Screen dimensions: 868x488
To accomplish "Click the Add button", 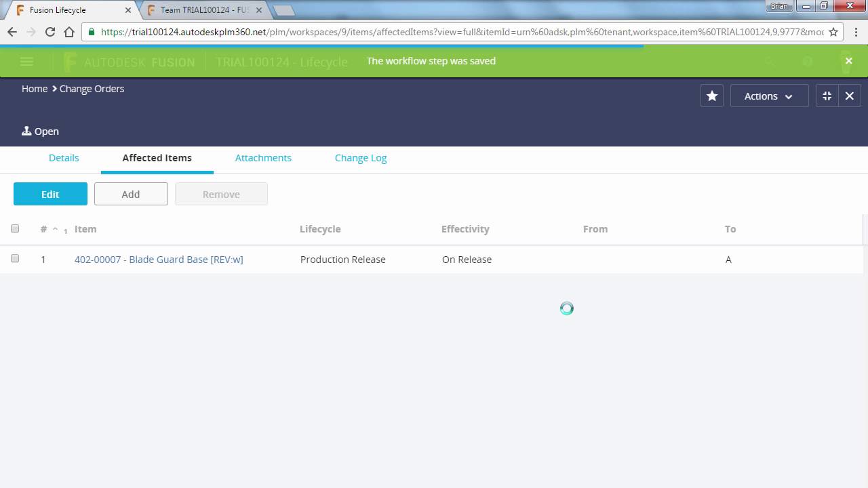I will 131,194.
